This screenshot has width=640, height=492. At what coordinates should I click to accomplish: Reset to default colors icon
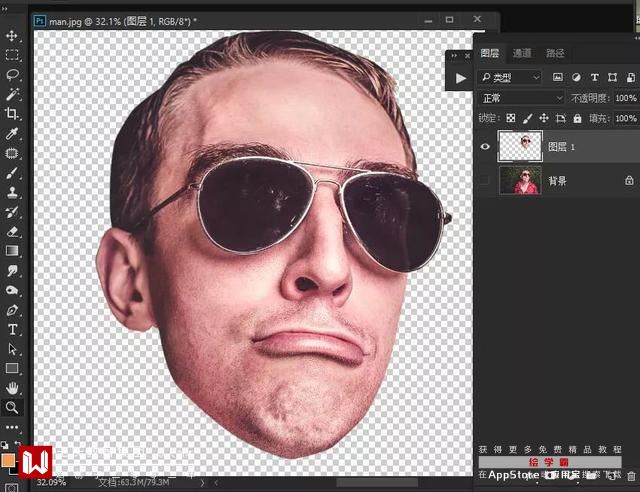coord(4,445)
